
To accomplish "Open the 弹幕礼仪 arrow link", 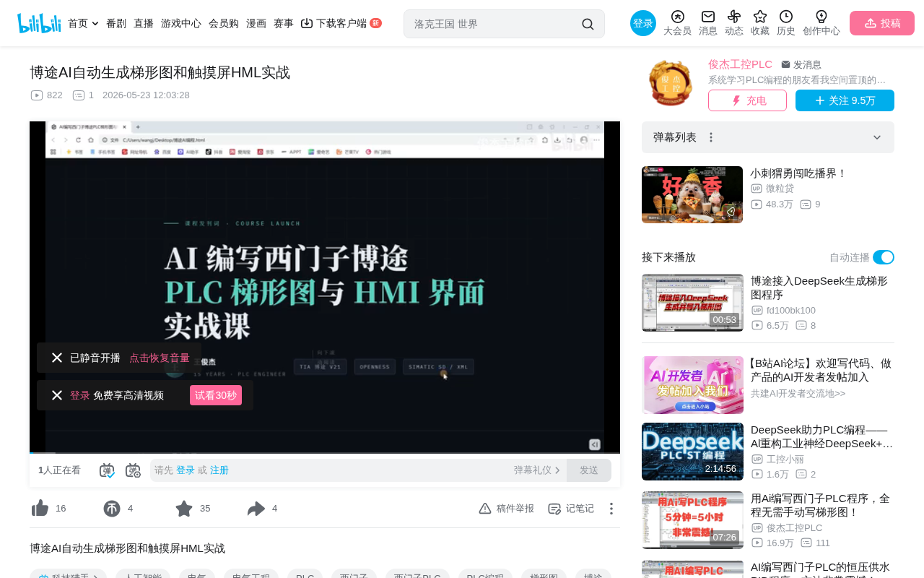I will click(x=537, y=470).
